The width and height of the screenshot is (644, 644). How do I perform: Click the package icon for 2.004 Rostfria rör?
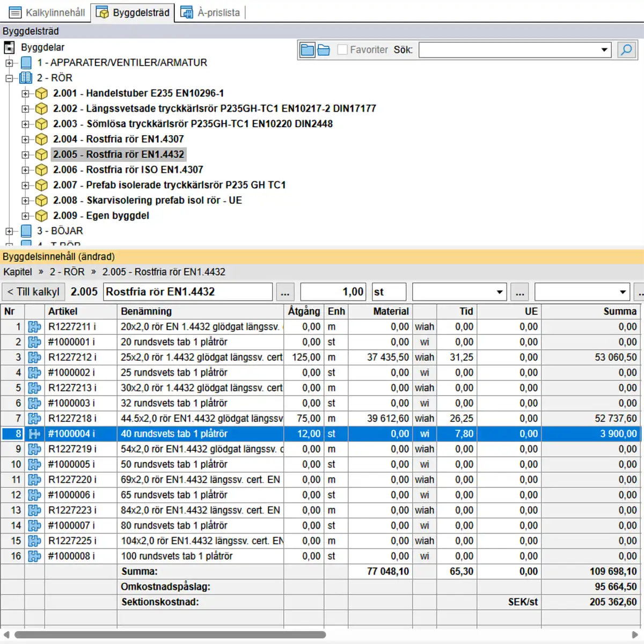click(41, 140)
